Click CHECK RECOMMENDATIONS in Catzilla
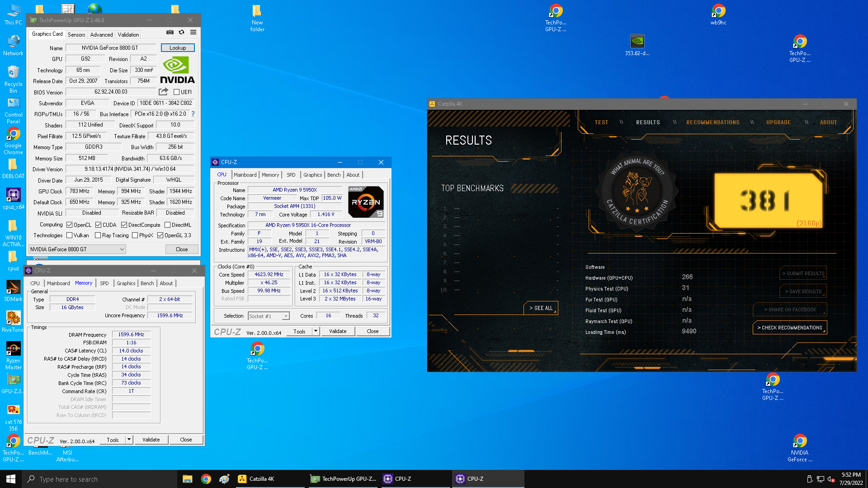The width and height of the screenshot is (868, 488). [790, 328]
